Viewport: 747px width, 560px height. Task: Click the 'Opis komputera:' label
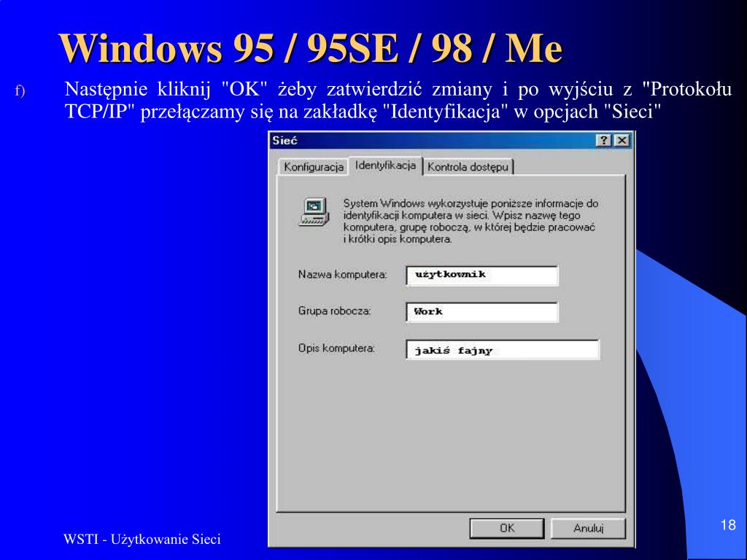336,349
